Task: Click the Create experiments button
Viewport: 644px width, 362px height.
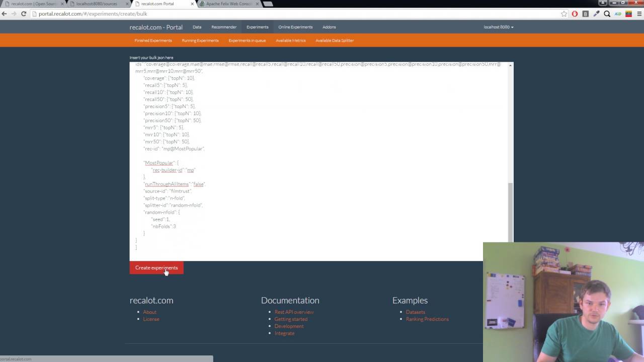Action: click(x=156, y=268)
